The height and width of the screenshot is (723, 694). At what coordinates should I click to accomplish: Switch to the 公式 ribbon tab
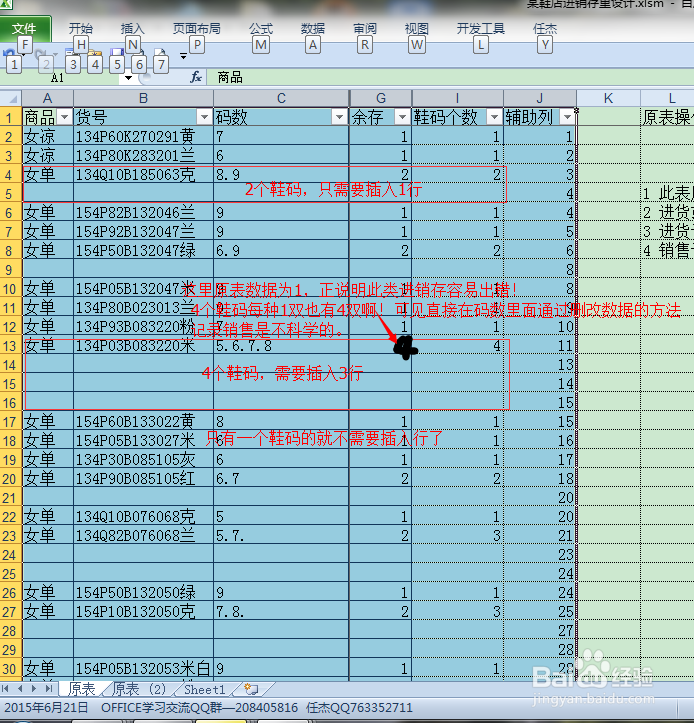click(261, 29)
